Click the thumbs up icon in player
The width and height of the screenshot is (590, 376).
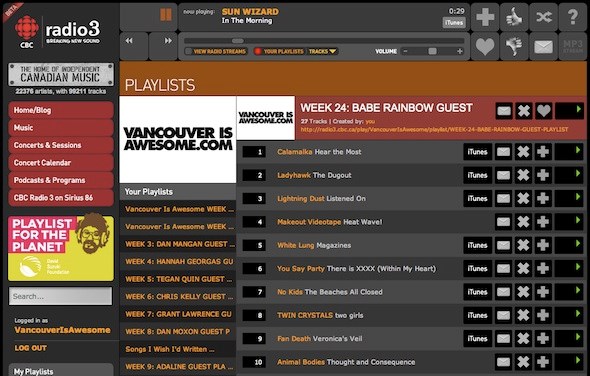514,17
